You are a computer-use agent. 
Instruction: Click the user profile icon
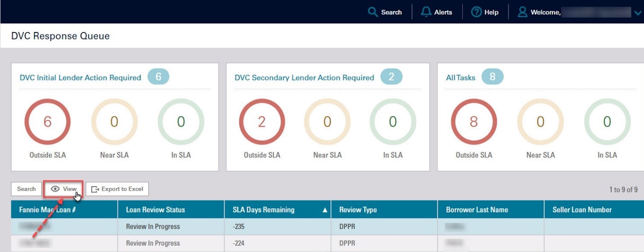[522, 12]
